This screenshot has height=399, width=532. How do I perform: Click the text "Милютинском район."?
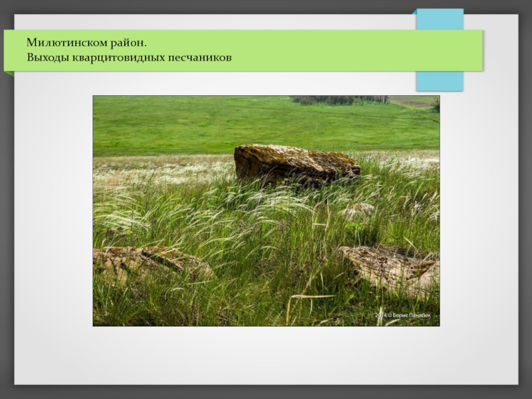(x=86, y=43)
